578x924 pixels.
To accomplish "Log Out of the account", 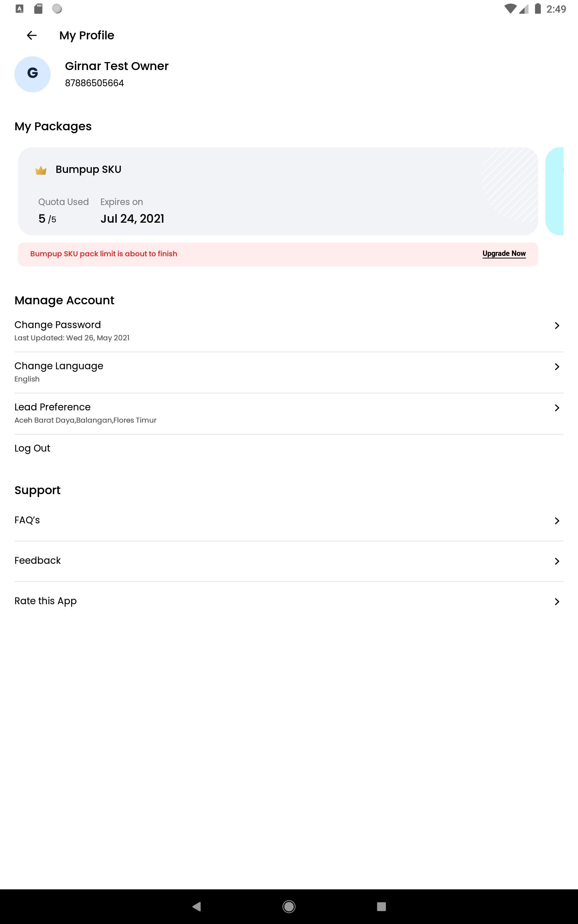I will [32, 448].
